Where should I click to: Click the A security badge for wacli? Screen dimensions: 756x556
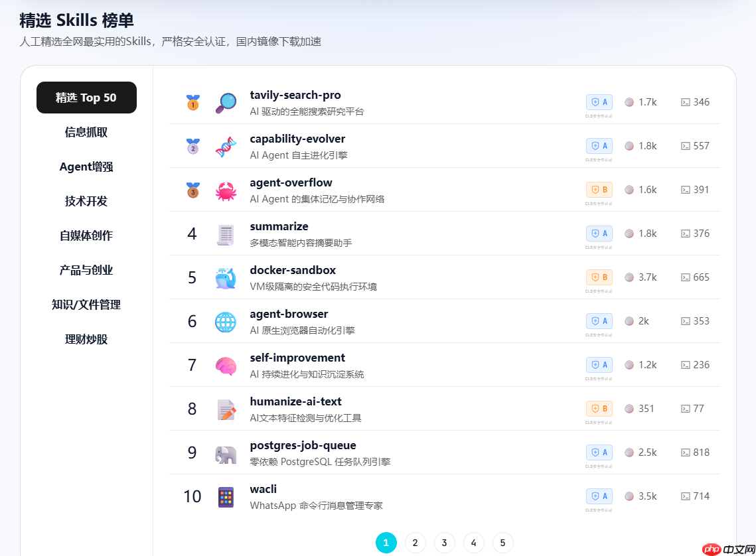pos(599,497)
